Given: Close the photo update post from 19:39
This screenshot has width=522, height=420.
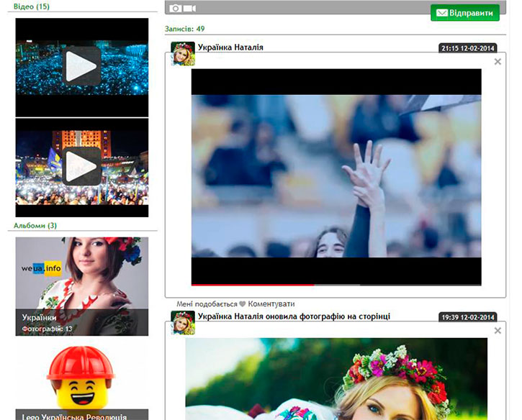Looking at the screenshot, I should pos(498,331).
